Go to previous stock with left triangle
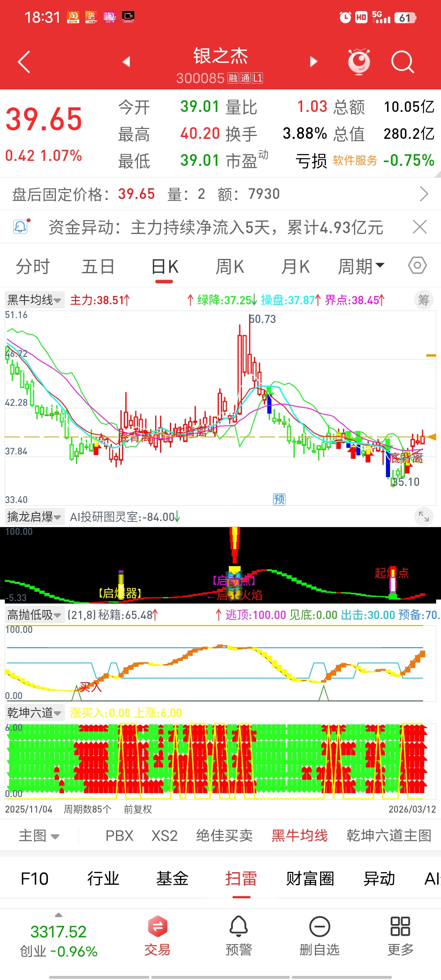Screen dimensions: 441x980 126,62
